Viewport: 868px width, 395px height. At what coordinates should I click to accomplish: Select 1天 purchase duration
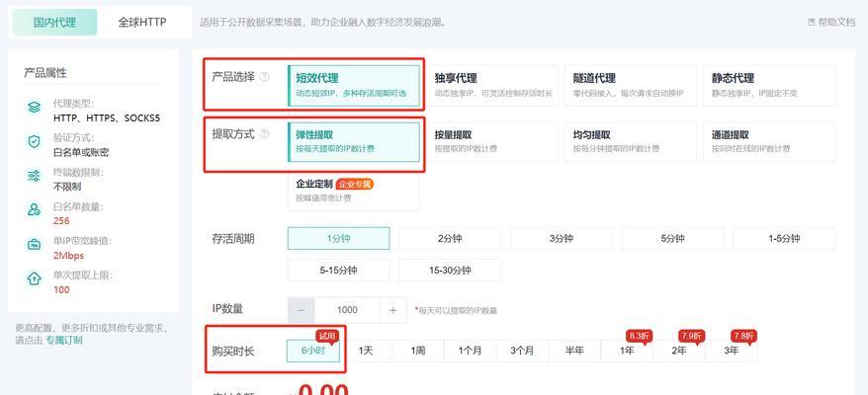(366, 351)
